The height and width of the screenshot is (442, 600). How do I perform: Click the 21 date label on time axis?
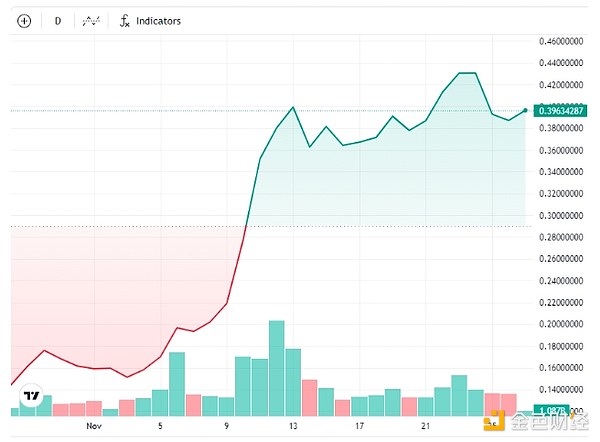click(x=425, y=427)
